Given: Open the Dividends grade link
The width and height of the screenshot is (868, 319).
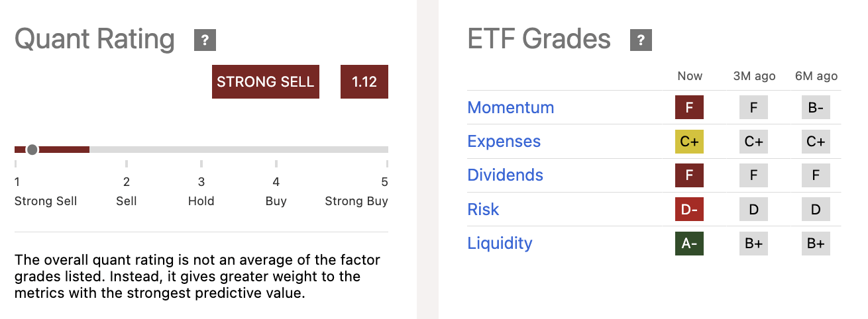Looking at the screenshot, I should [x=505, y=175].
